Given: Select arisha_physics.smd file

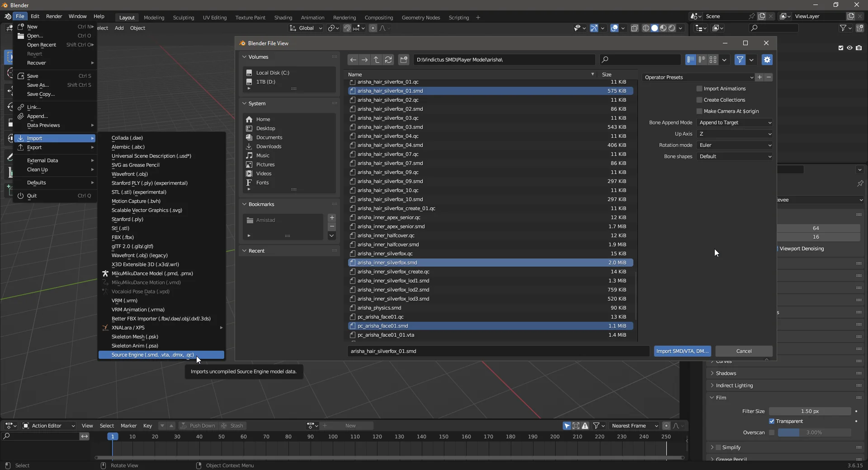Looking at the screenshot, I should coord(491,308).
